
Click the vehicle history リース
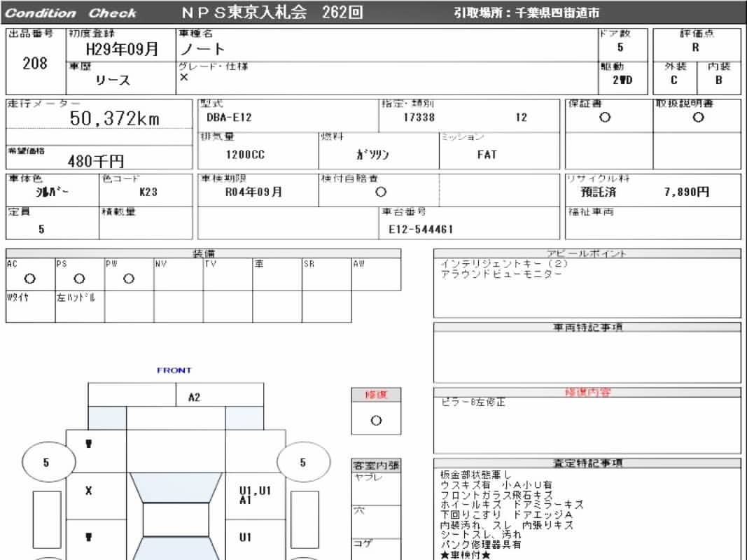[113, 80]
